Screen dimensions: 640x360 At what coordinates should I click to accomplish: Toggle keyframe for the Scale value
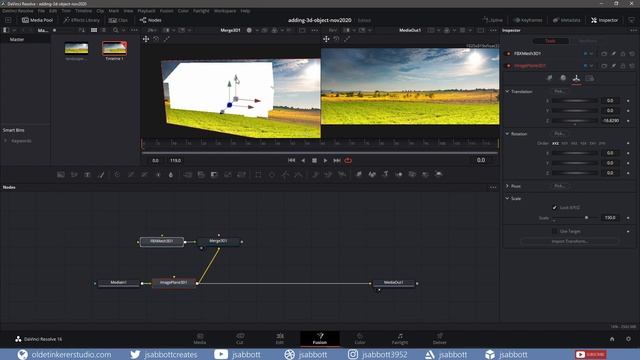(628, 218)
